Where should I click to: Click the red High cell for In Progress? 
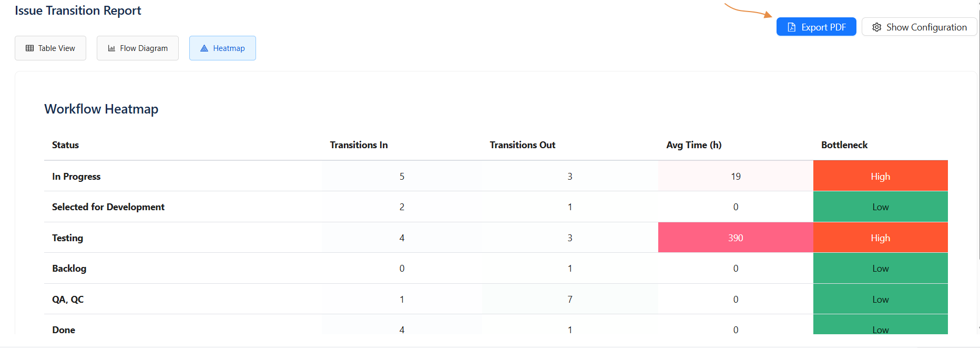(x=880, y=176)
